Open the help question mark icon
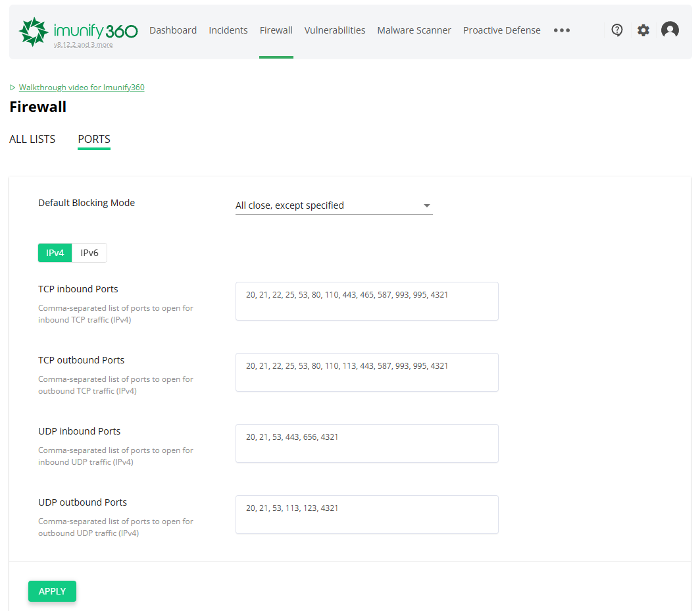700x611 pixels. tap(617, 30)
